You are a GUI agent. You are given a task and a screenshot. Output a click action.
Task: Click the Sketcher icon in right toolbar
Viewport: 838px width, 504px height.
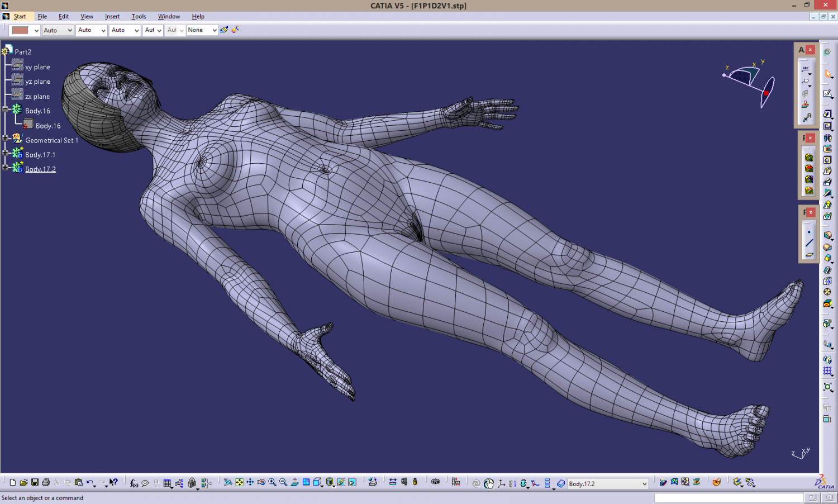827,93
